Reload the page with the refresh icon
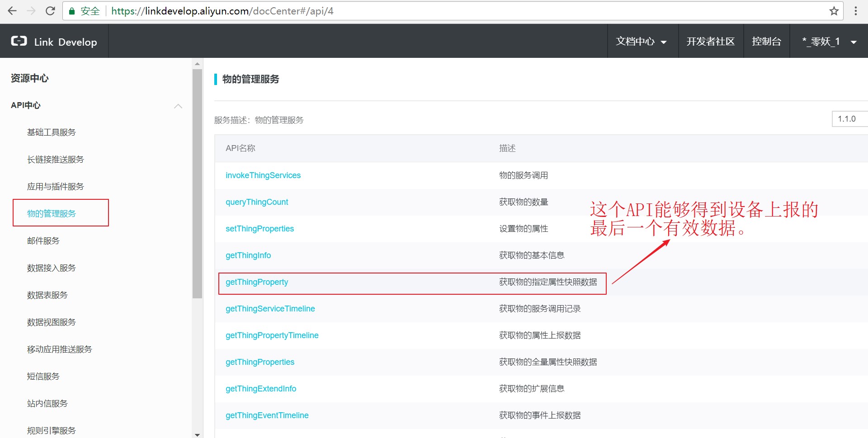The height and width of the screenshot is (438, 868). coord(50,11)
